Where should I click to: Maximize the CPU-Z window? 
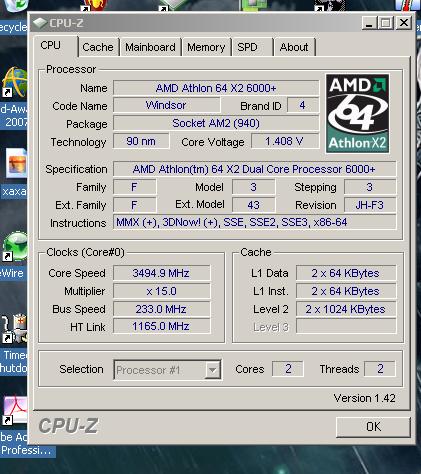tap(386, 23)
